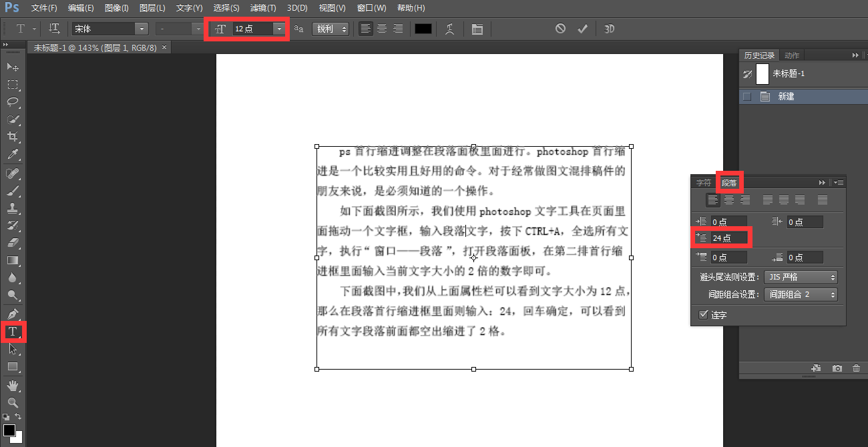Select the Quick Selection tool
Viewport: 868px width, 447px height.
click(12, 119)
